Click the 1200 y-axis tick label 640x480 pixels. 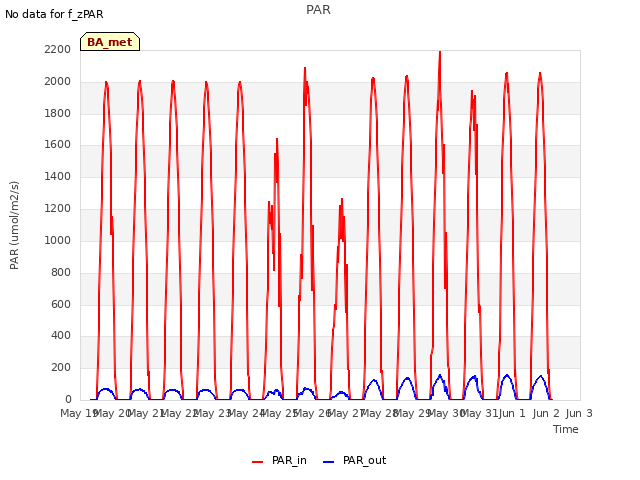pyautogui.click(x=58, y=208)
